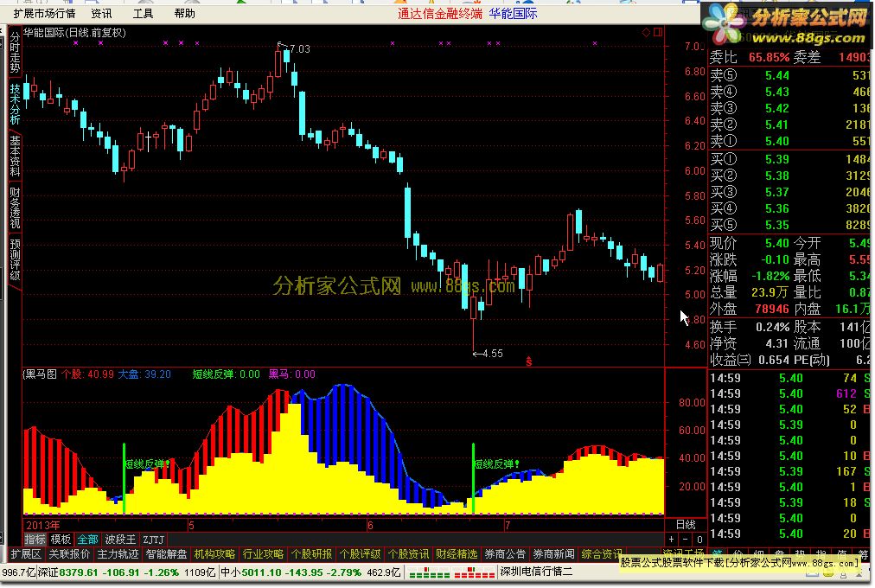The height and width of the screenshot is (588, 875).
Task: Click the red diamond icon above chart
Action: pos(646,32)
